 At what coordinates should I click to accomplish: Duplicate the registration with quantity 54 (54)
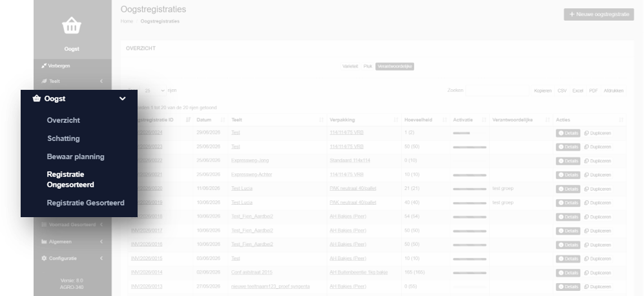pos(597,217)
